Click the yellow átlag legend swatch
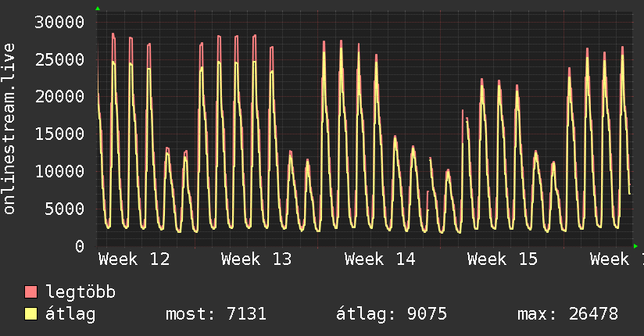This screenshot has width=644, height=336. (30, 313)
